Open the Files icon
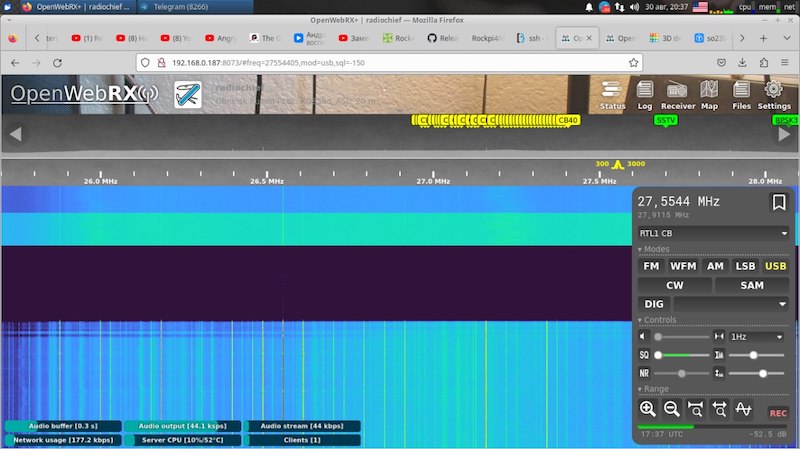Screen dimensions: 800x449 (741, 93)
